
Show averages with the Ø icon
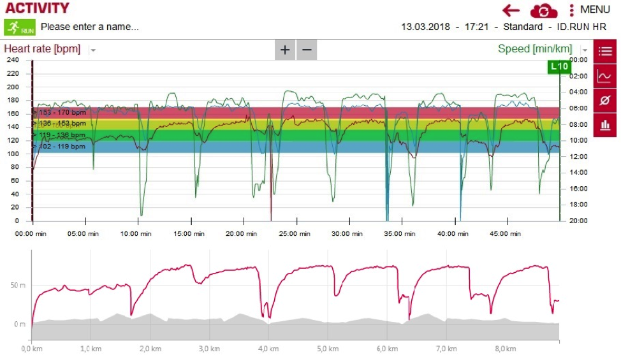pyautogui.click(x=605, y=101)
